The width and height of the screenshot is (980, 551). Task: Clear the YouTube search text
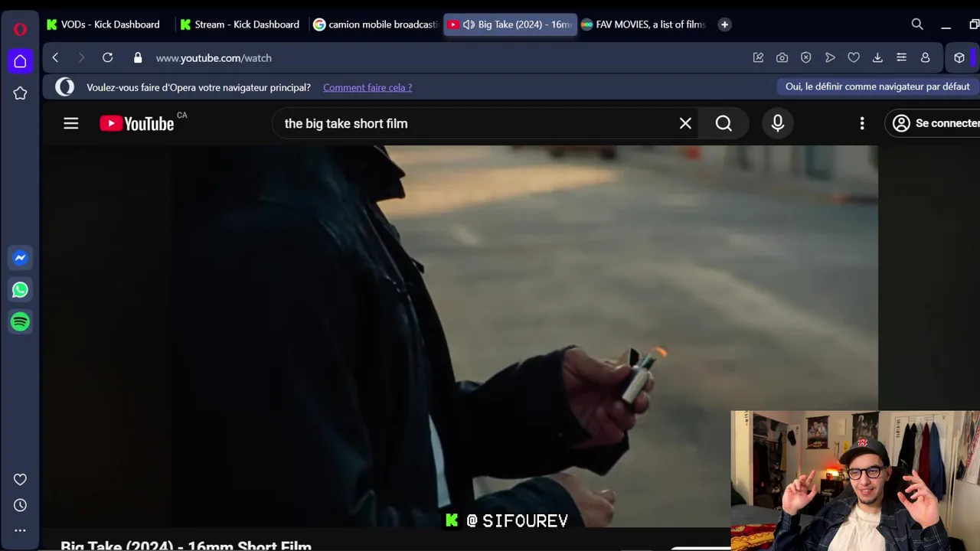[685, 123]
